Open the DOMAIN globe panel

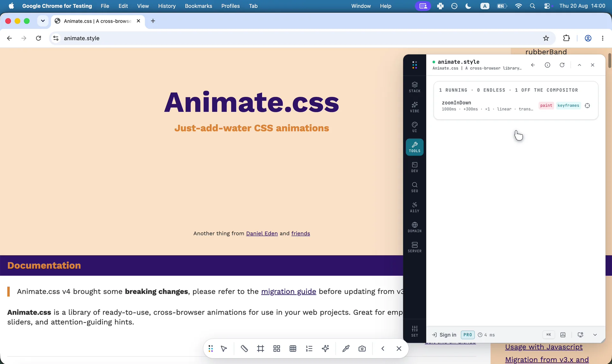point(414,227)
